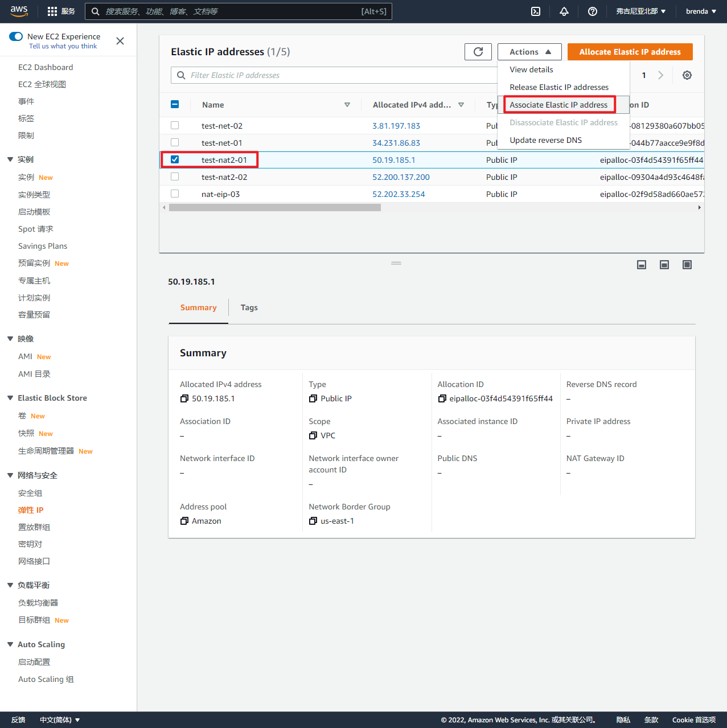Image resolution: width=727 pixels, height=728 pixels.
Task: Open the language selector 中文(简体)
Action: tap(60, 720)
